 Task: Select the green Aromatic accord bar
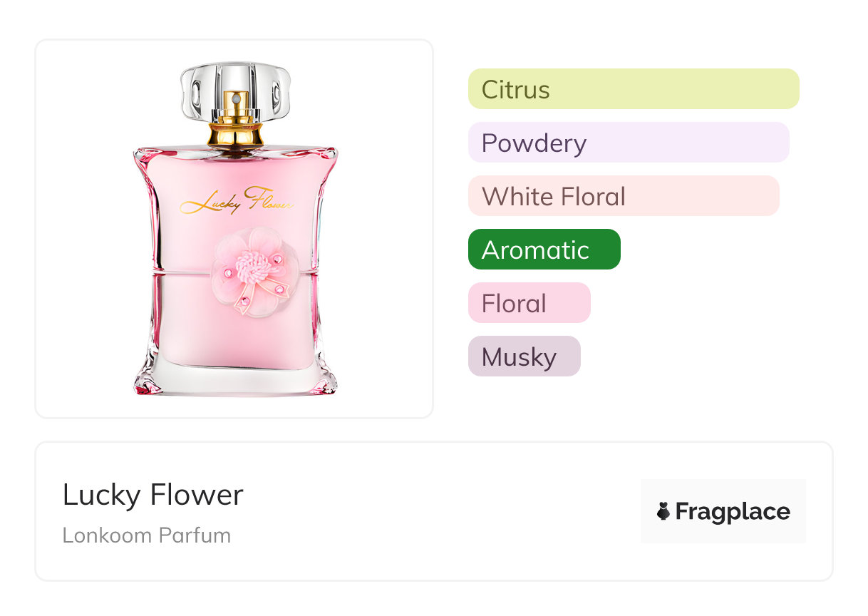point(544,250)
